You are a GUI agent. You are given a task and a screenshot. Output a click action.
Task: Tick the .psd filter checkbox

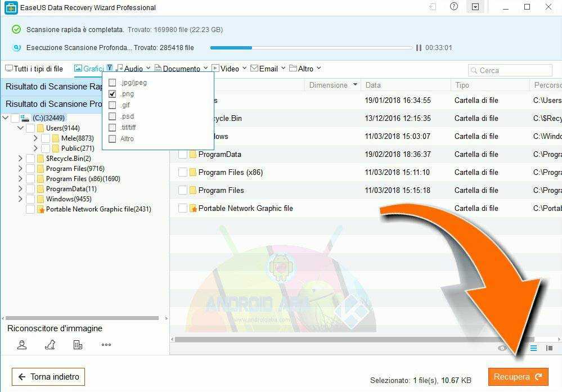point(112,116)
